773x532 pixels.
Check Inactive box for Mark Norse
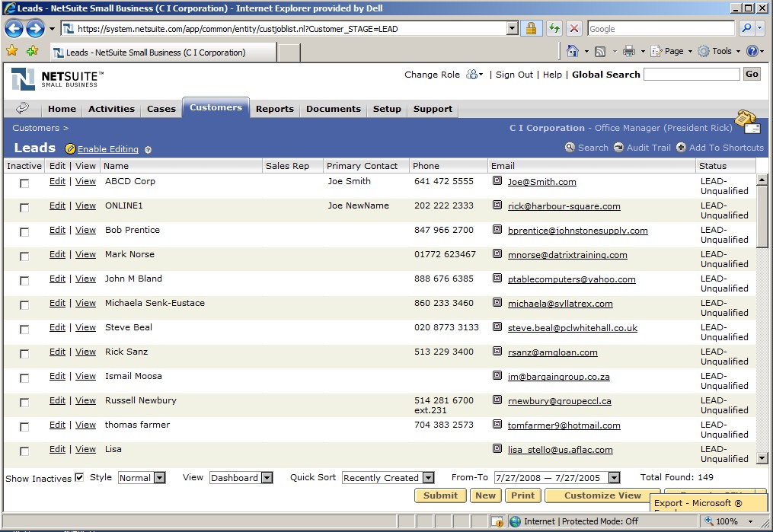point(24,256)
